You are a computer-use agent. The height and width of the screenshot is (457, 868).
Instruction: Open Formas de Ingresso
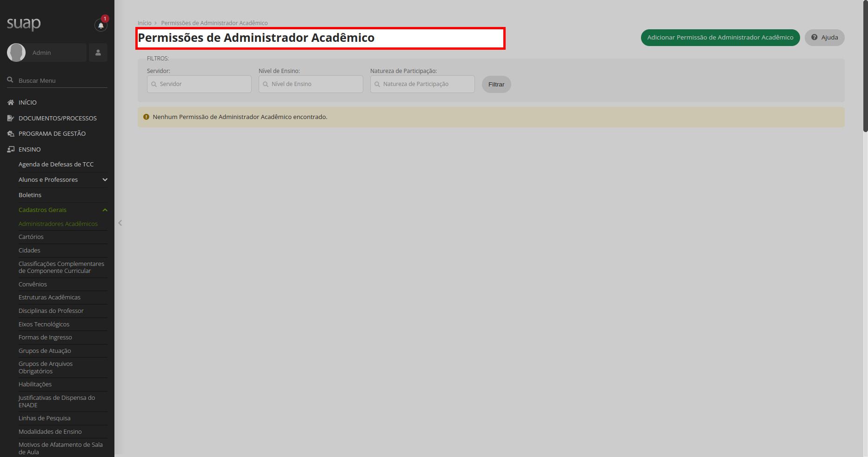pyautogui.click(x=45, y=337)
